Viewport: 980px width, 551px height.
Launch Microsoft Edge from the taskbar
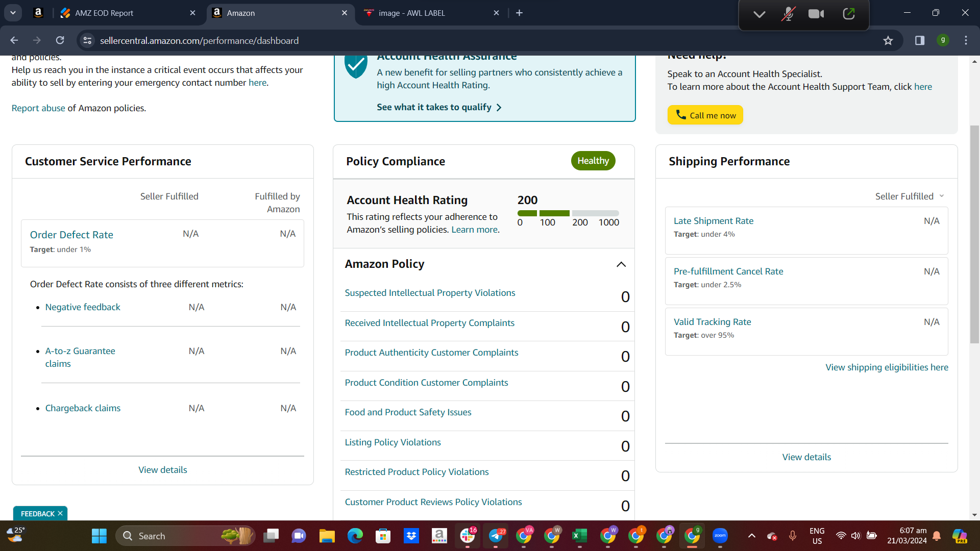click(x=355, y=536)
